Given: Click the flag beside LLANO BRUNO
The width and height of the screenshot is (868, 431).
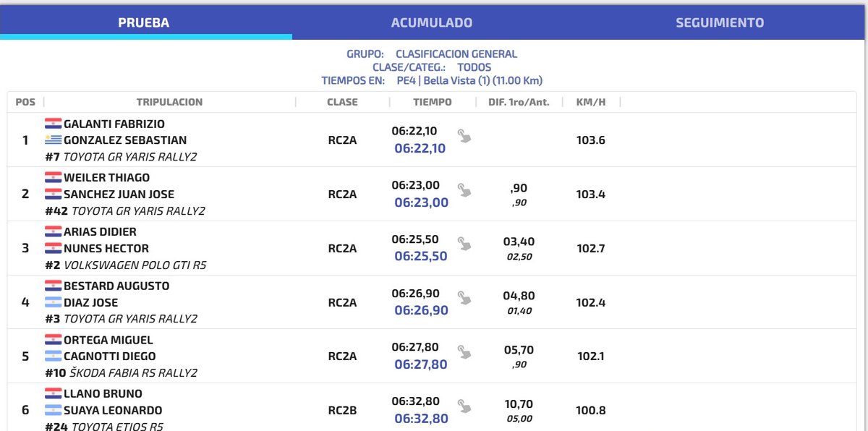Looking at the screenshot, I should (x=53, y=394).
